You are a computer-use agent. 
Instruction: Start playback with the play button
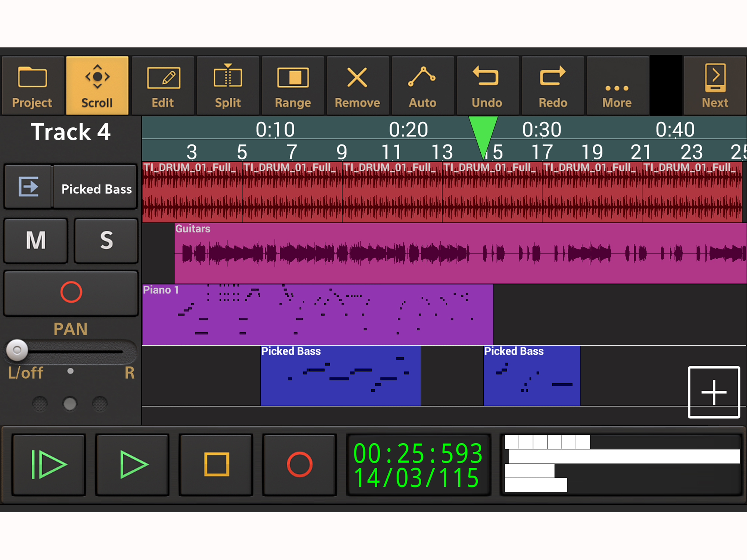point(133,465)
